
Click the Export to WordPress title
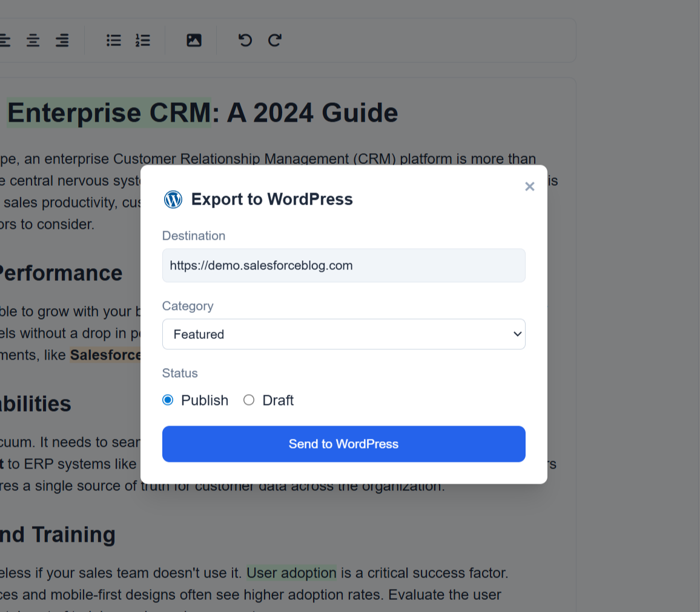pos(272,199)
